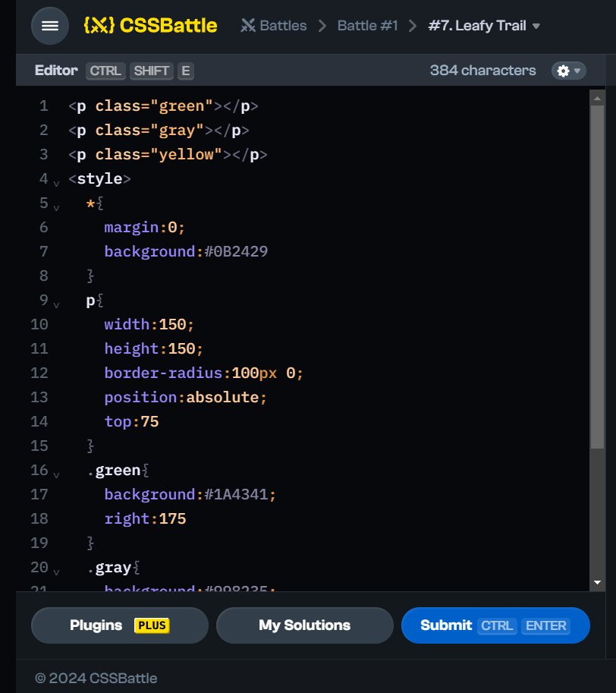Click the 384 characters count
Viewport: 616px width, 693px height.
(482, 71)
